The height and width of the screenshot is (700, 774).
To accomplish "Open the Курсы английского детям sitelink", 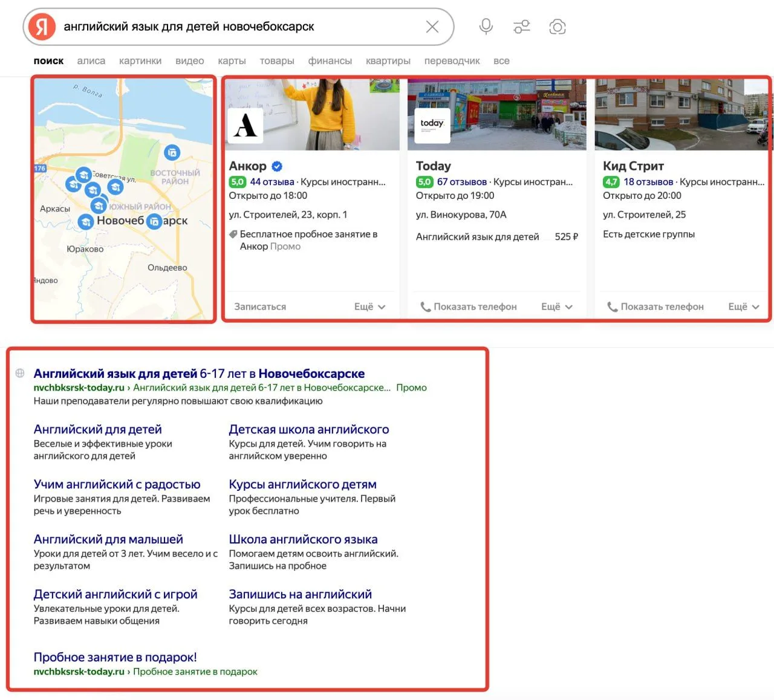I will [302, 484].
